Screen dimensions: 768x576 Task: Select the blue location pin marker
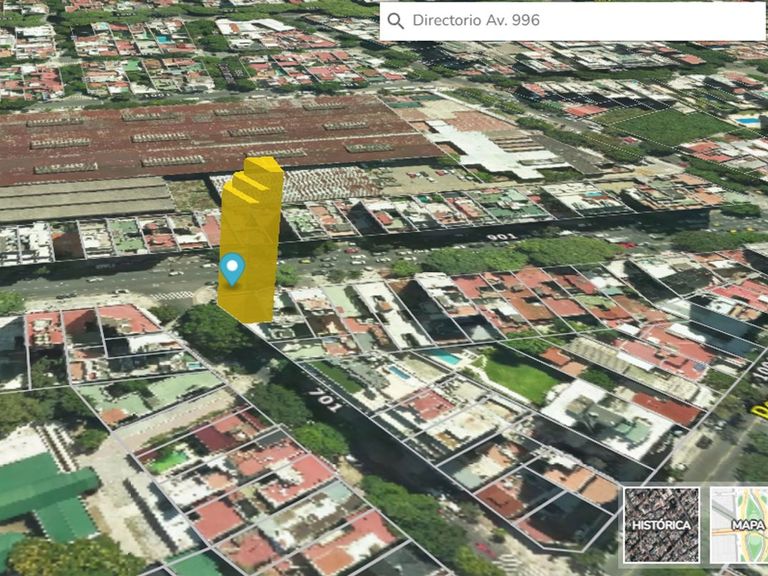click(232, 268)
